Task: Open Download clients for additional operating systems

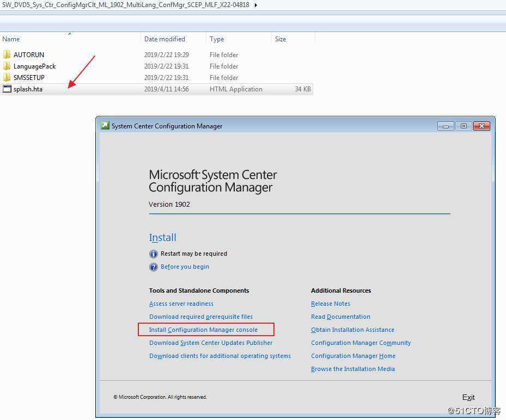Action: coord(220,356)
